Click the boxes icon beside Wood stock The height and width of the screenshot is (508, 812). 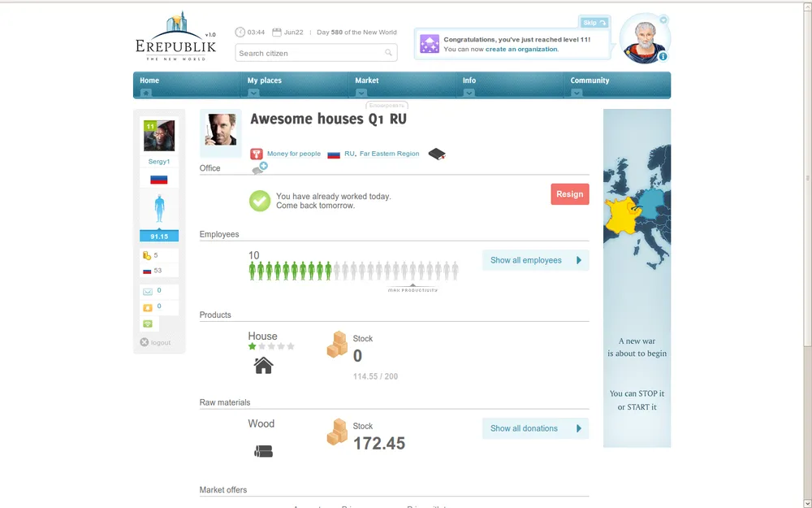(338, 432)
